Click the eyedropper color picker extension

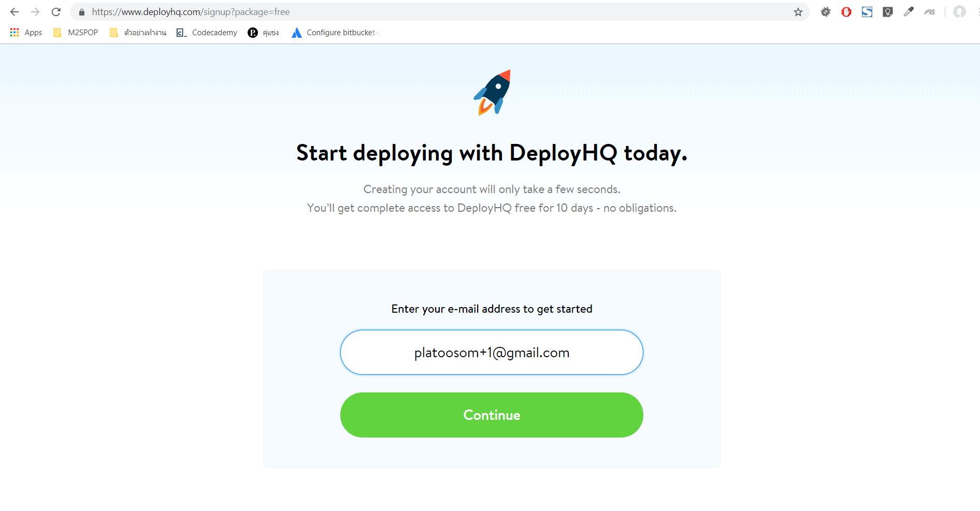click(909, 11)
